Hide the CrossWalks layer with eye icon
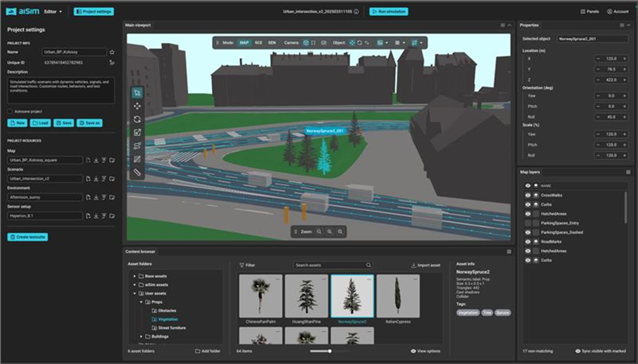 (528, 195)
